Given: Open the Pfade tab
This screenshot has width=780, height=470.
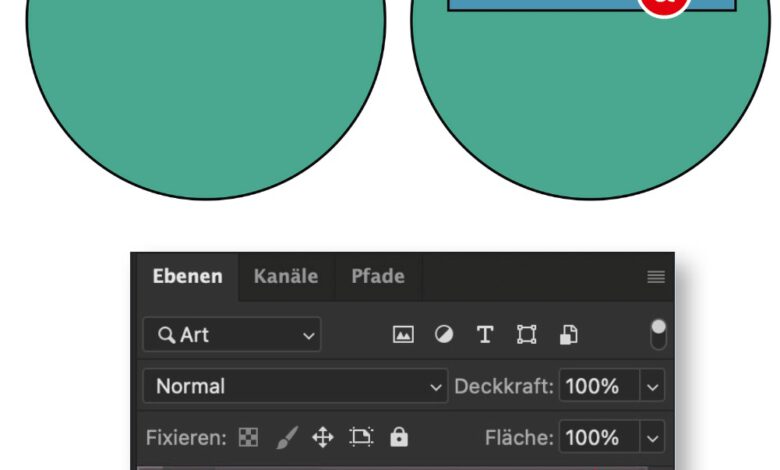Looking at the screenshot, I should 378,277.
